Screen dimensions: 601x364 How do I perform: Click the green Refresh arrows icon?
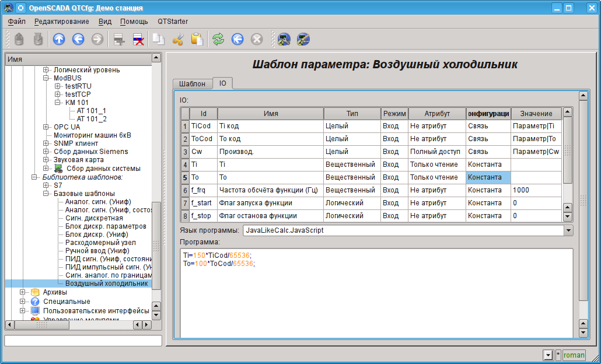click(x=218, y=40)
